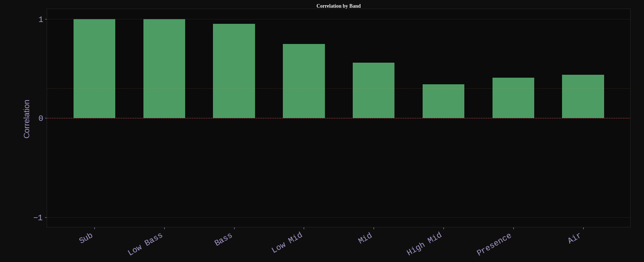644x262 pixels.
Task: Click the 'Low Mid' x-axis label
Action: [287, 243]
